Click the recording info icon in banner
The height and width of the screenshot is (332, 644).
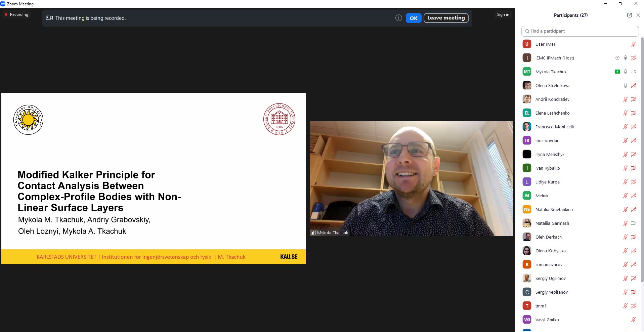[398, 18]
